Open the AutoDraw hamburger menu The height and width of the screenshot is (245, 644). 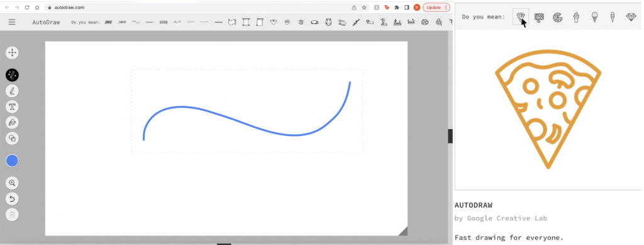click(12, 22)
